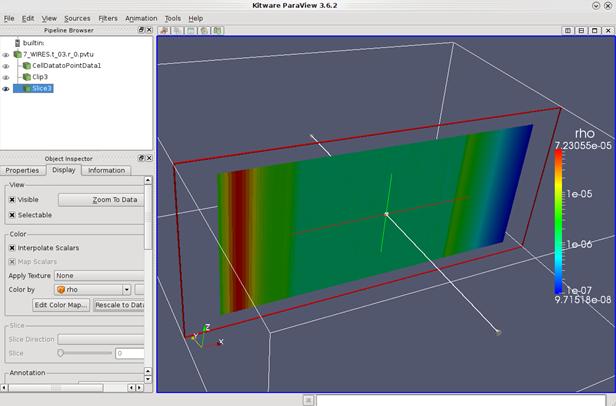Click the Object Inspector scroll-left arrow

pos(4,388)
